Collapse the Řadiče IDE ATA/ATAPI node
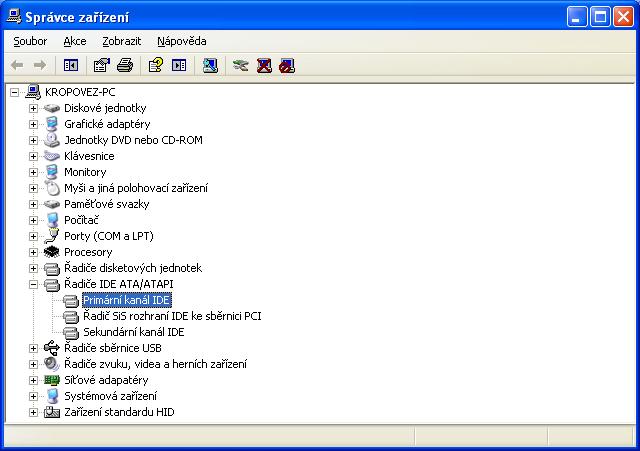 click(x=33, y=284)
